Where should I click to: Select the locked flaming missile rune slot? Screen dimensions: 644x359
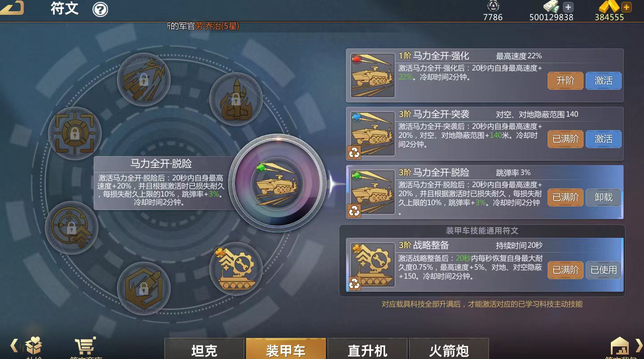[x=236, y=99]
